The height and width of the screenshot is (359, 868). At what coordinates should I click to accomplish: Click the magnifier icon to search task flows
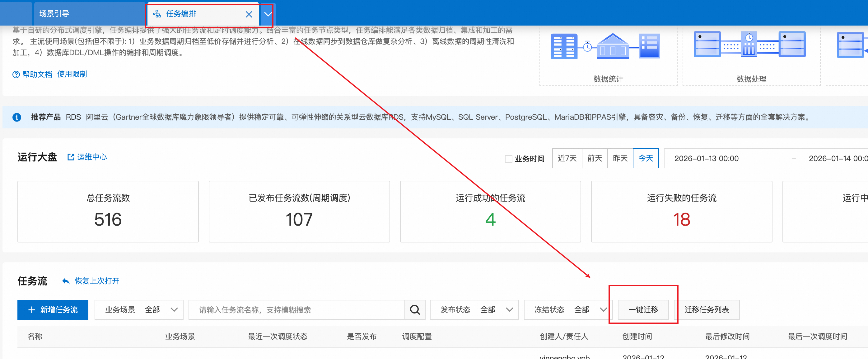[x=415, y=309]
